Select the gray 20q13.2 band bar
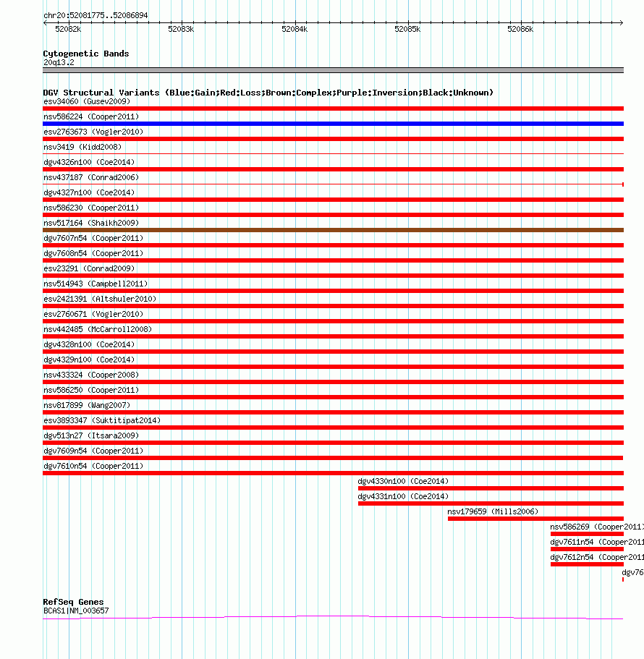Image resolution: width=644 pixels, height=659 pixels. pos(333,70)
